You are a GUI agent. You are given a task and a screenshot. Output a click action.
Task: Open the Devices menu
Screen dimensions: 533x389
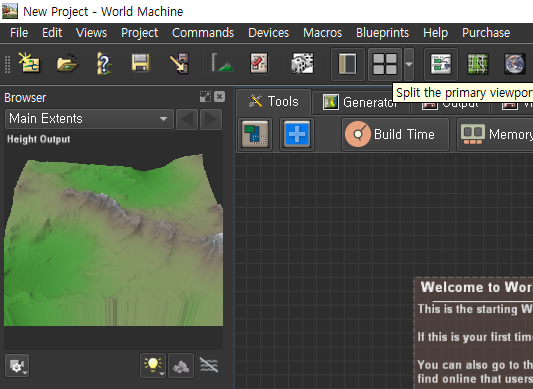(269, 33)
